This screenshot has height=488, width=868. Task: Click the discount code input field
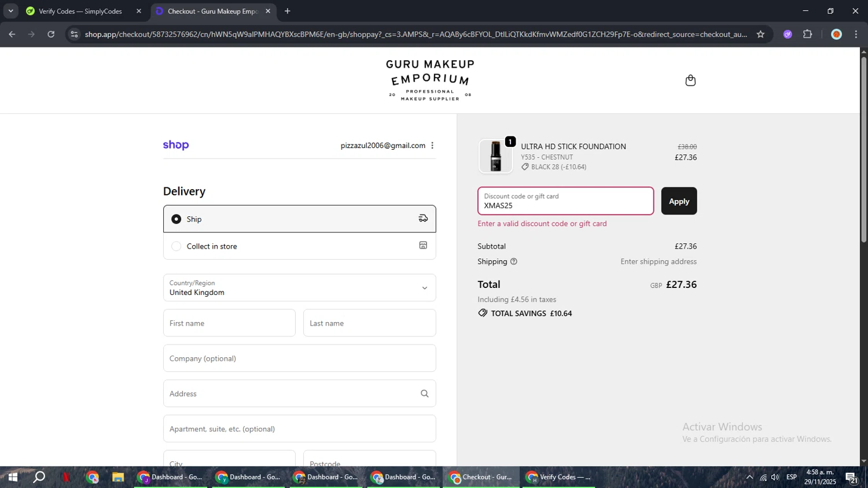(565, 201)
